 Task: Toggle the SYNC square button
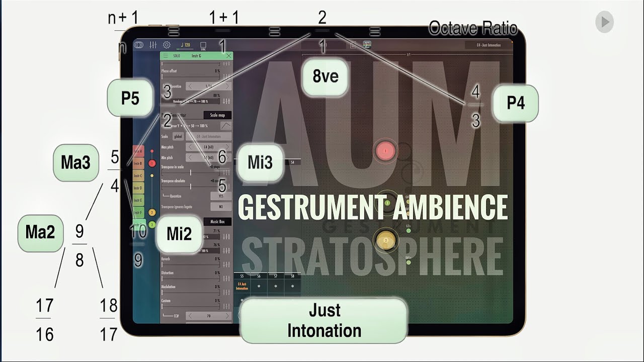pyautogui.click(x=203, y=45)
